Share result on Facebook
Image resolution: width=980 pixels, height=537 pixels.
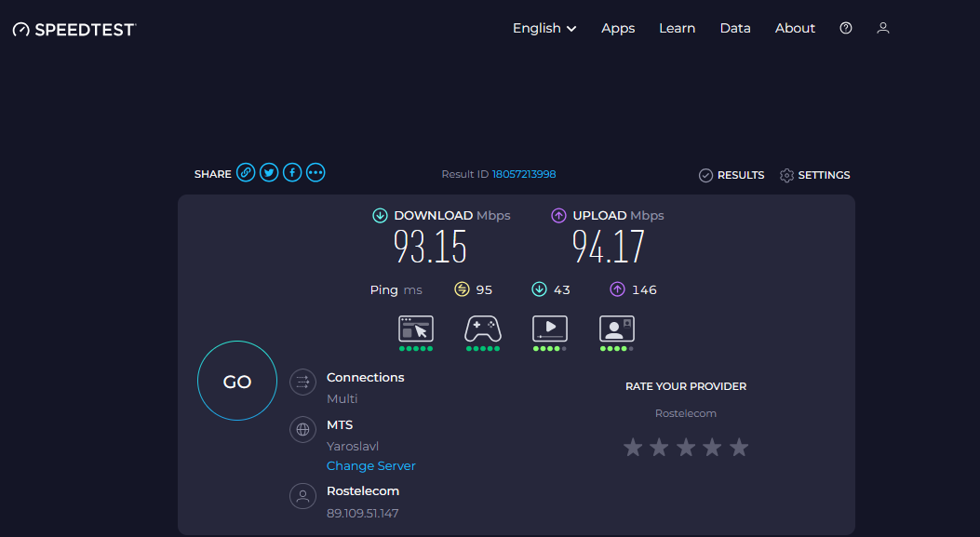point(292,172)
